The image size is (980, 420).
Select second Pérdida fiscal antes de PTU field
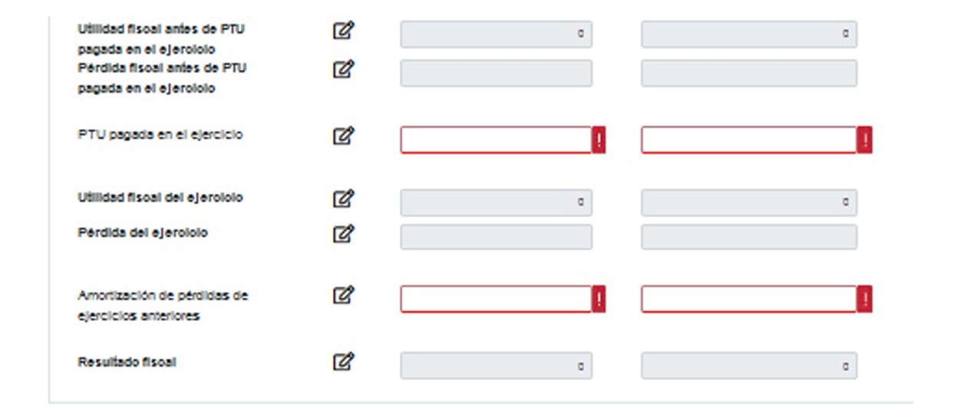(748, 74)
